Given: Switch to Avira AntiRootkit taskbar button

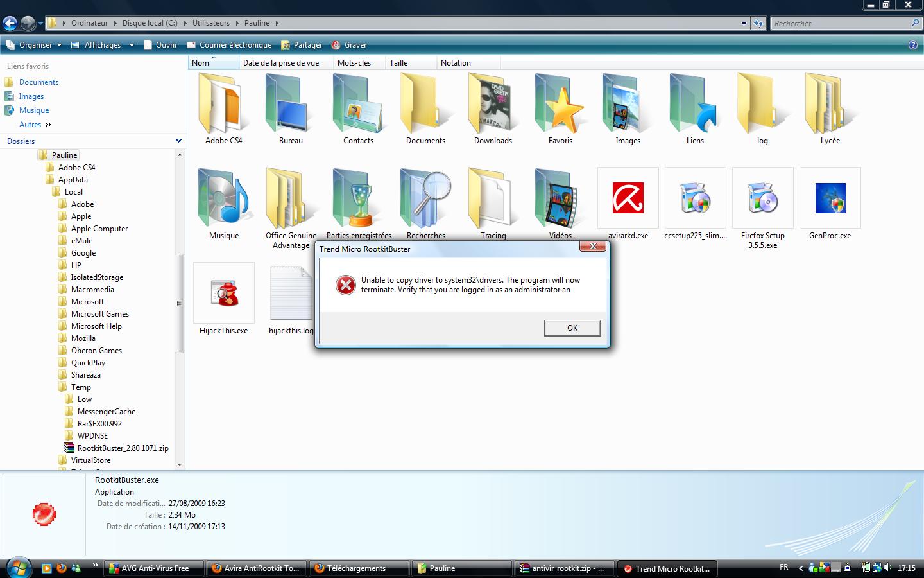Looking at the screenshot, I should tap(257, 568).
